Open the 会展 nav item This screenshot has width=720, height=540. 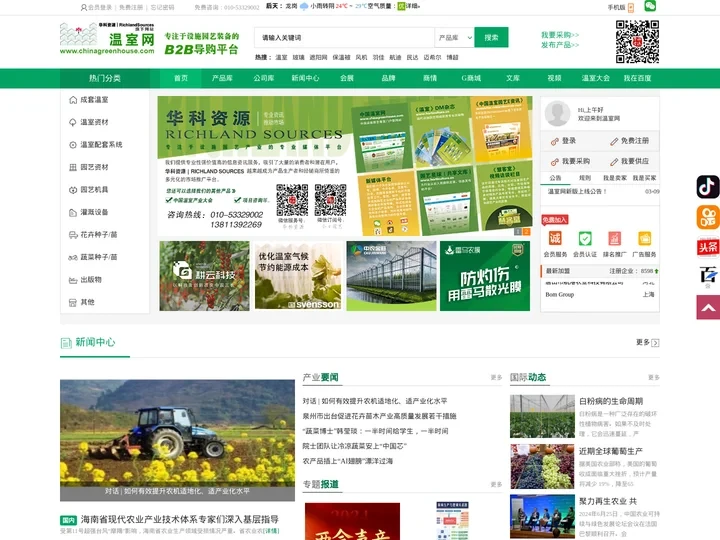click(x=347, y=78)
